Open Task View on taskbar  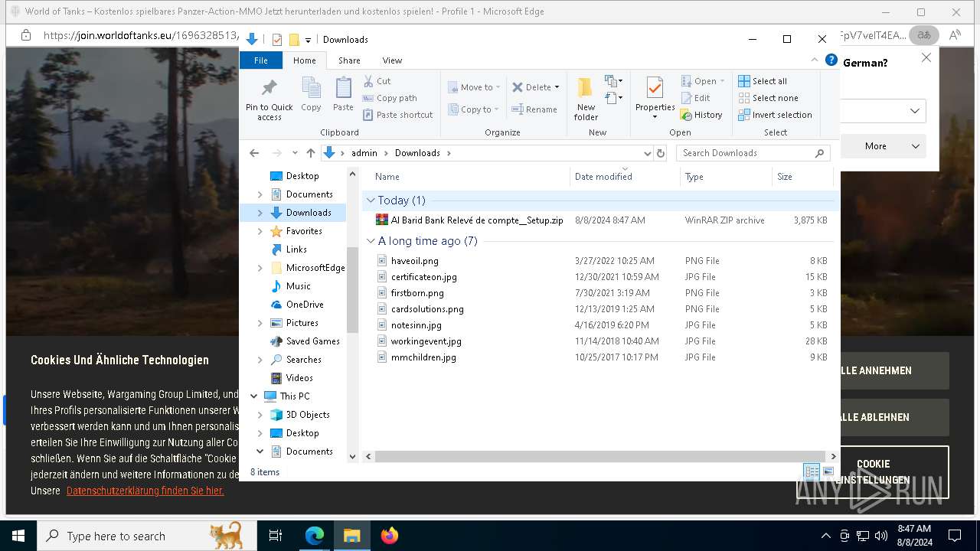pos(276,536)
